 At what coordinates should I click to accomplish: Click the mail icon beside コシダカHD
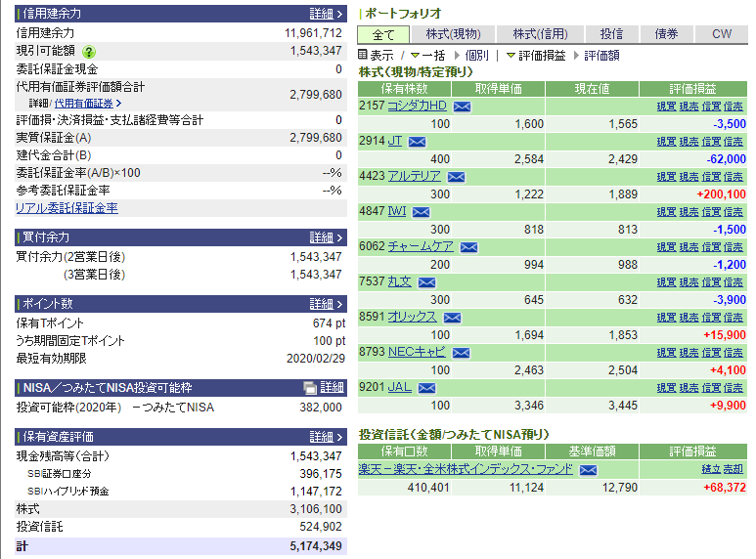click(462, 107)
